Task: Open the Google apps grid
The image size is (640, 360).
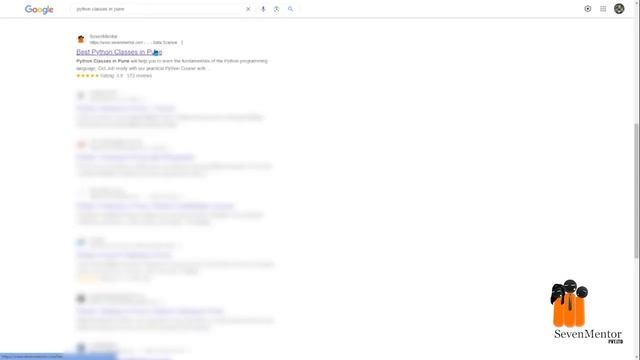Action: (x=603, y=9)
